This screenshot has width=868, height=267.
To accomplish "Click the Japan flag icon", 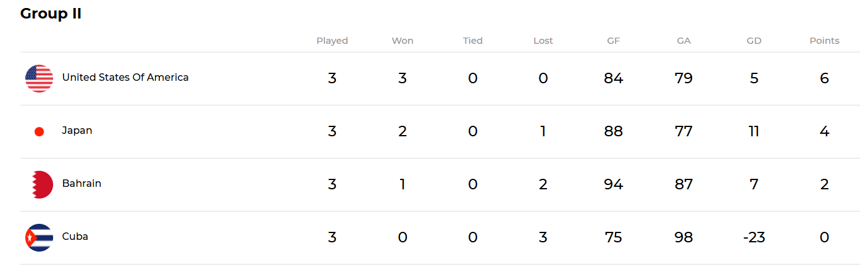I will (39, 131).
